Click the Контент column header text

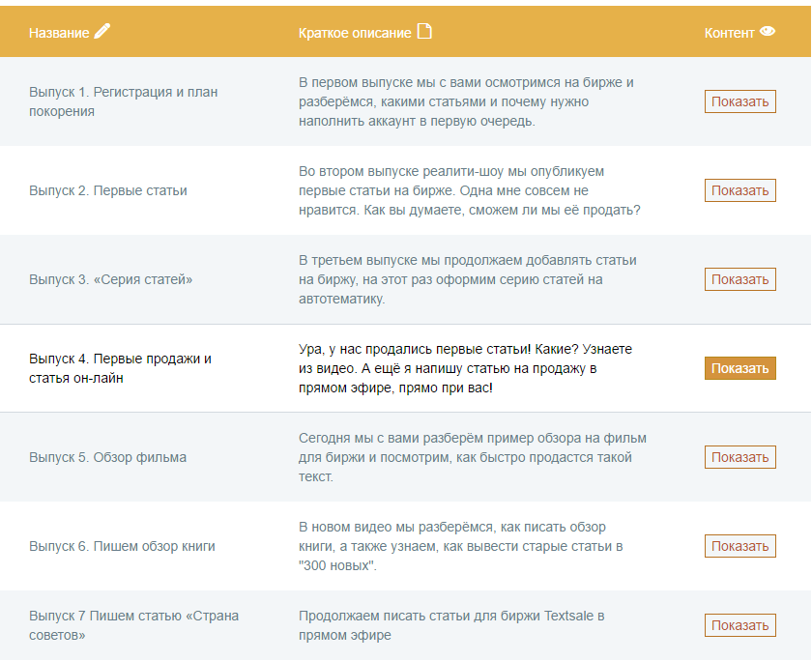[729, 33]
